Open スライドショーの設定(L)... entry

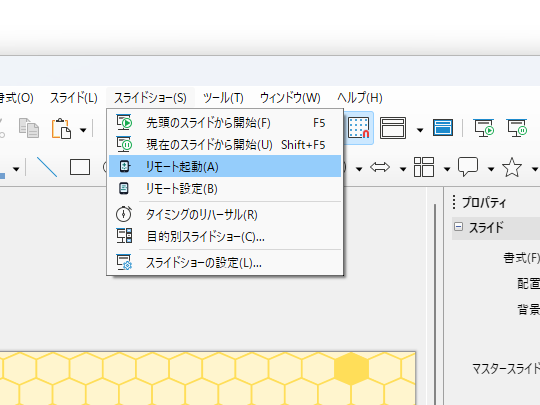(x=225, y=263)
